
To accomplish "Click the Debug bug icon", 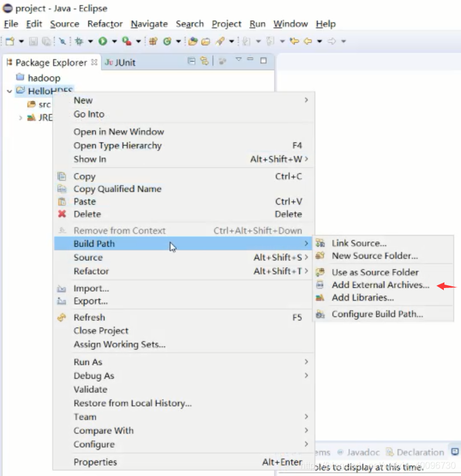I will [79, 41].
